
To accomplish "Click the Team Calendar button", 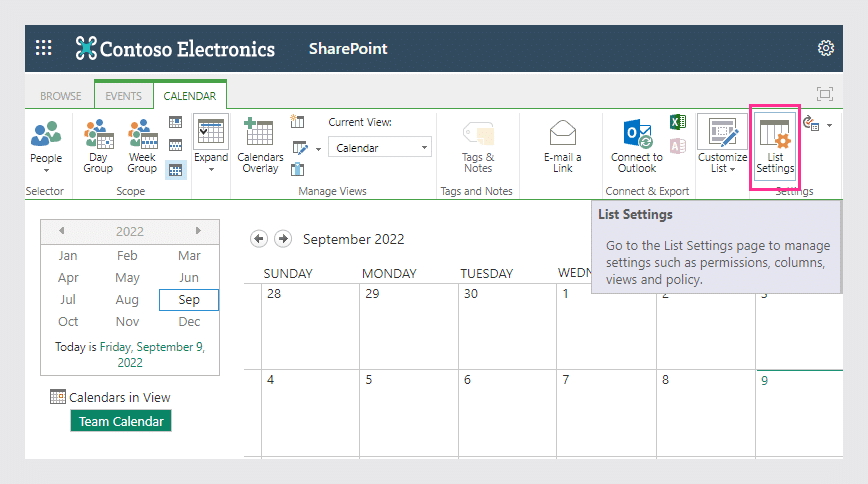I will (121, 421).
